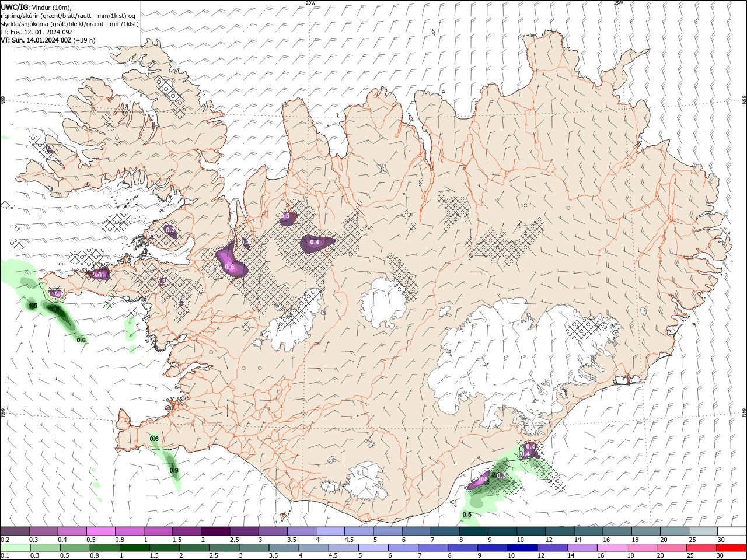Click the 0.6 value in the large magenta snow area
The image size is (747, 560).
point(229,267)
